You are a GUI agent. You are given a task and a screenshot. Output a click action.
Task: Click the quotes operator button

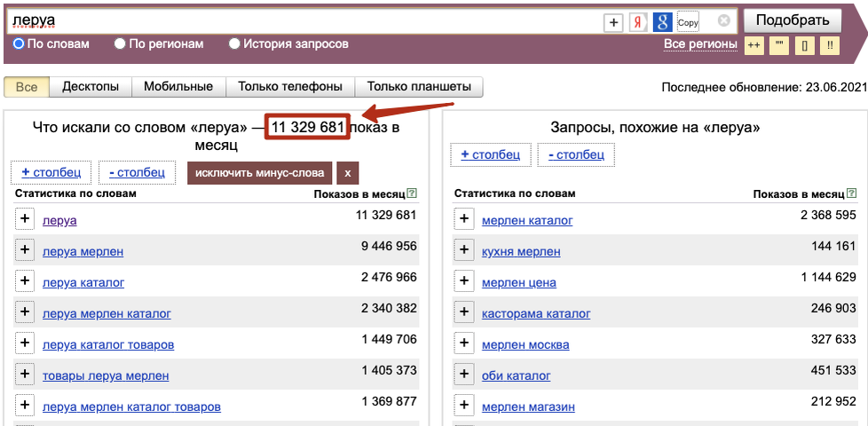point(779,46)
